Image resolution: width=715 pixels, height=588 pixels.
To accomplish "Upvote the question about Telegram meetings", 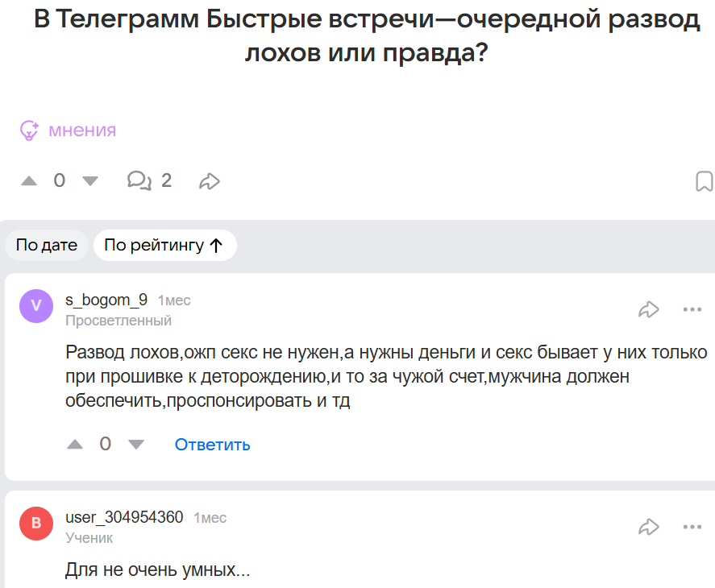I will pyautogui.click(x=29, y=181).
